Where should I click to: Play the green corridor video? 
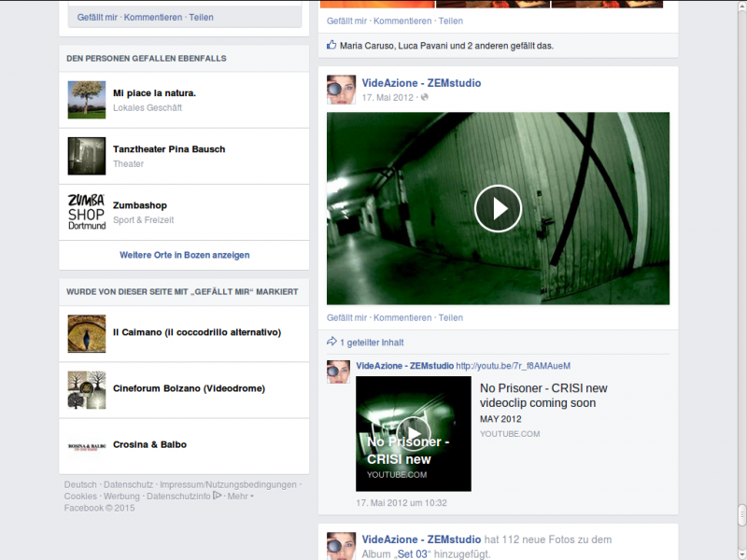tap(498, 208)
